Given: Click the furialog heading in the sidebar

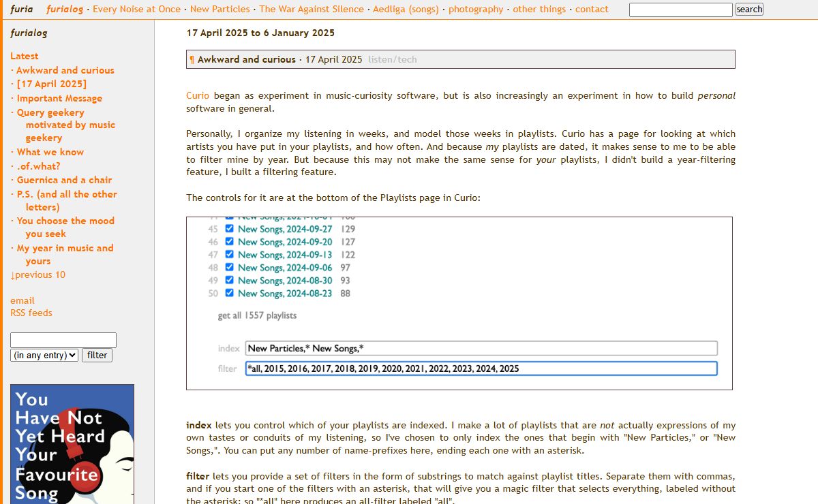Looking at the screenshot, I should 29,33.
